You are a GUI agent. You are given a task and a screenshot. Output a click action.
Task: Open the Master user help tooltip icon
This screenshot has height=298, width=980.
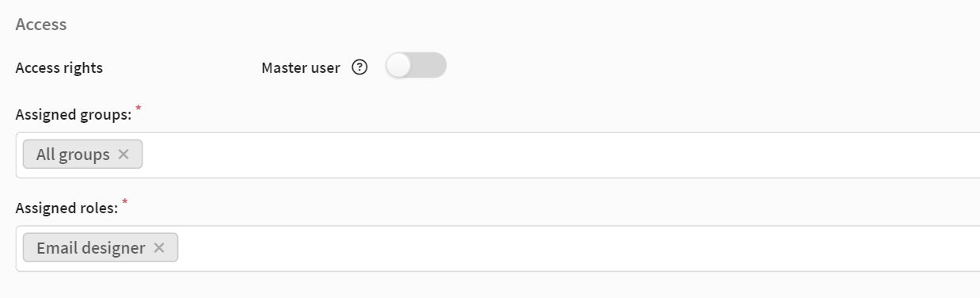360,67
